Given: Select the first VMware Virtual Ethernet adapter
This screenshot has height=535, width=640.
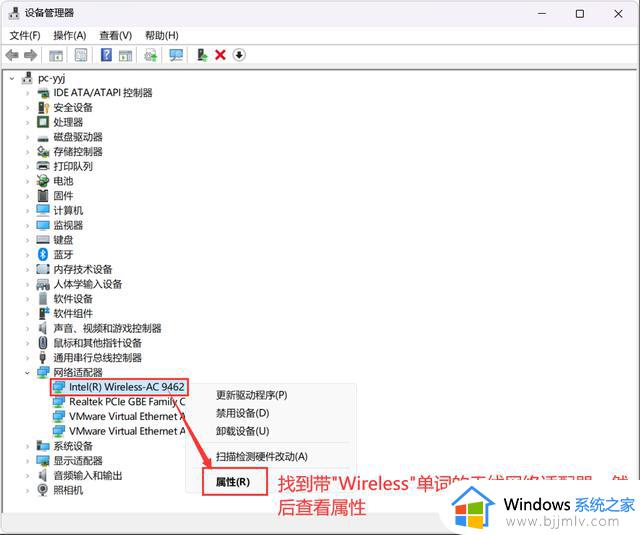Looking at the screenshot, I should (127, 416).
